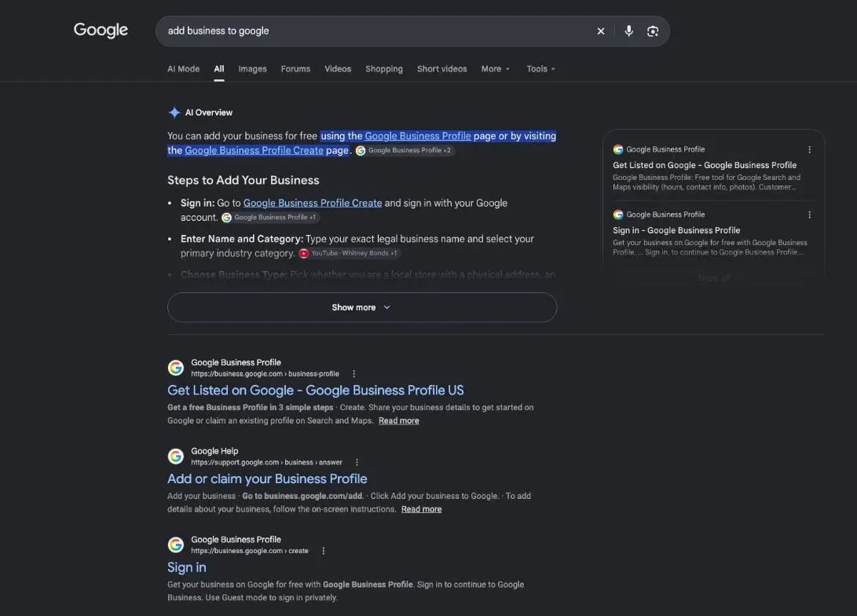
Task: Switch to Videos tab
Action: [338, 69]
